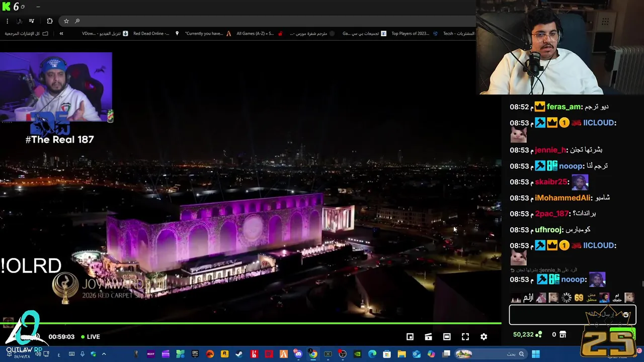
Task: Open the channel points 50,232 balance
Action: click(527, 334)
